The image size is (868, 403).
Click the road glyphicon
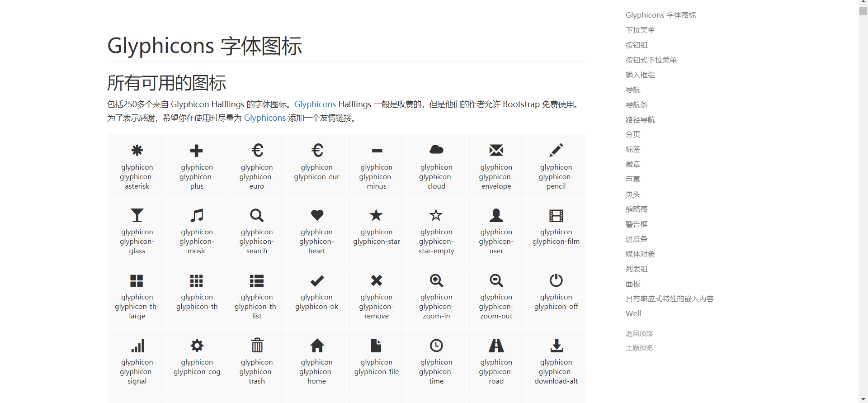point(496,346)
